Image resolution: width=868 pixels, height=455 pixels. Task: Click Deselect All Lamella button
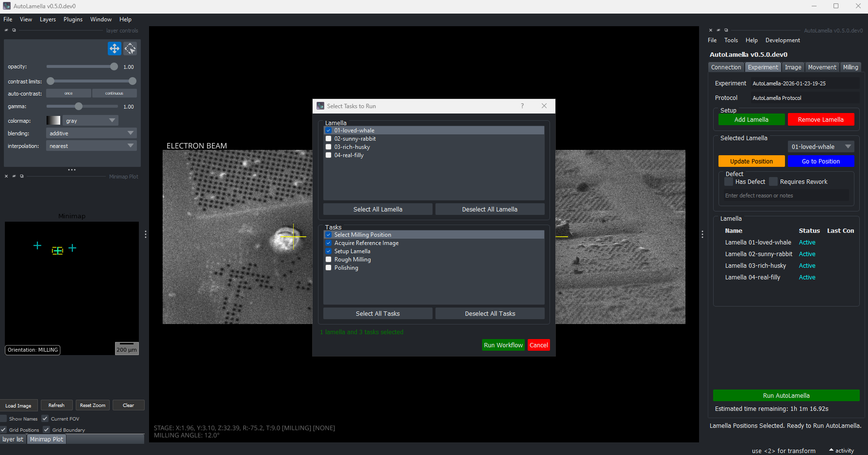(x=489, y=210)
